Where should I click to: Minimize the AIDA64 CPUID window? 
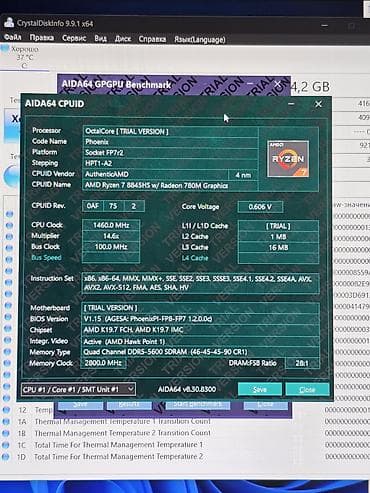point(291,104)
